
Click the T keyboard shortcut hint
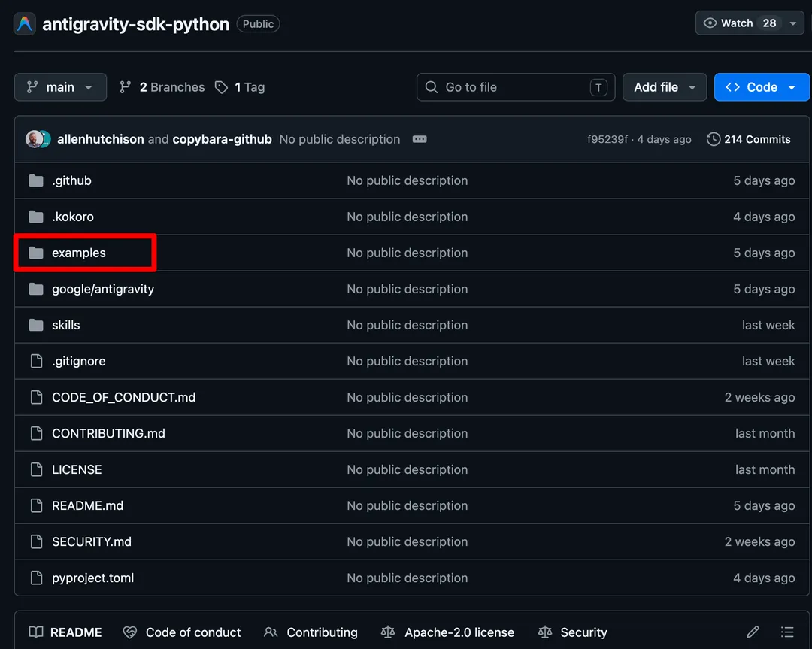pos(598,87)
